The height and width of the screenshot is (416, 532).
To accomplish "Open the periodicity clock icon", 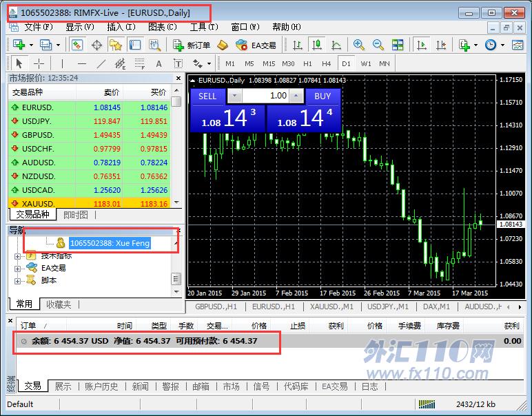I will point(491,45).
